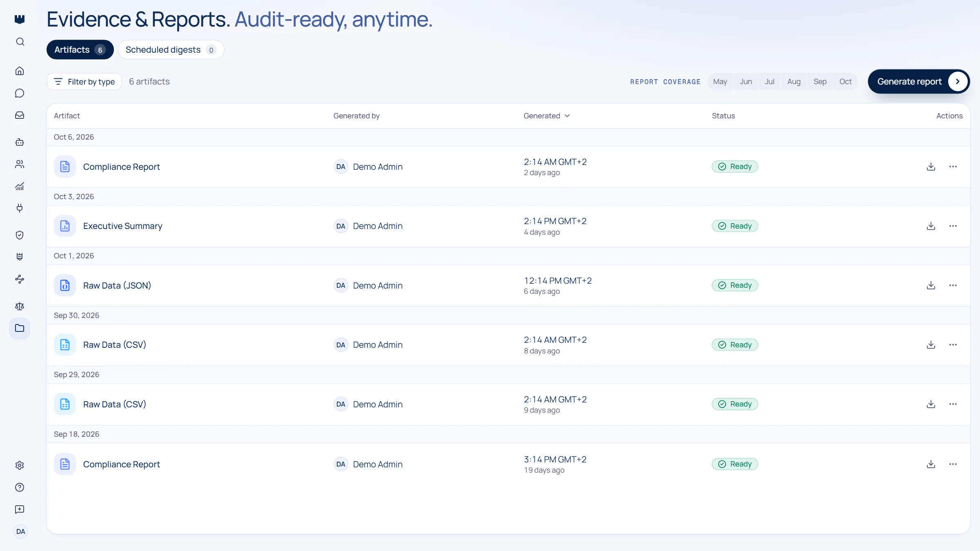The width and height of the screenshot is (980, 551).
Task: Open the Filter by type dropdown
Action: [x=84, y=82]
